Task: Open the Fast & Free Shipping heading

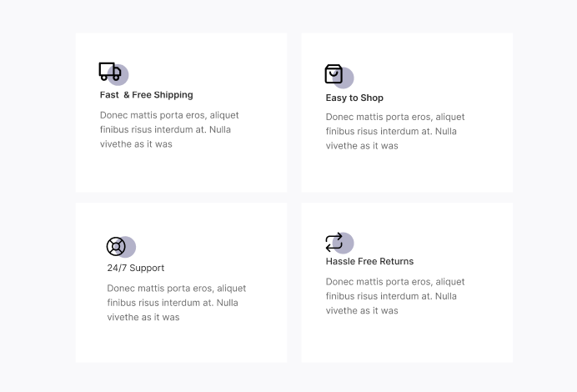Action: 146,95
